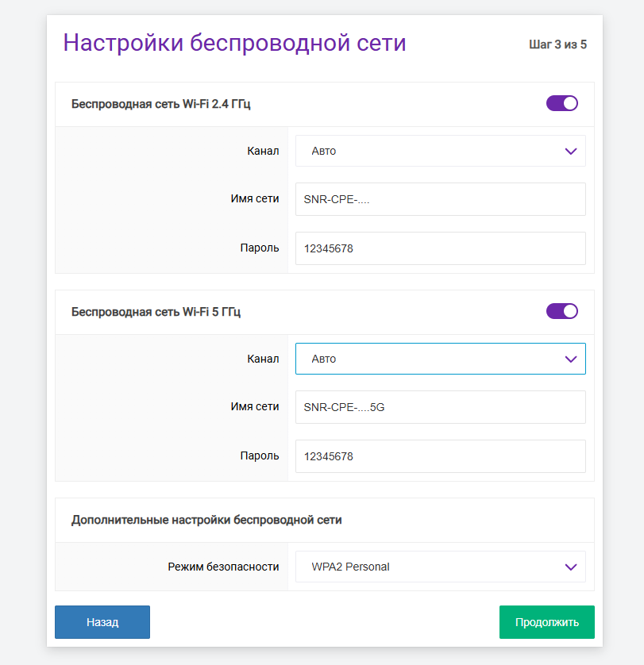Viewport: 644px width, 665px height.
Task: Click the Пароль field under Wi-Fi 5 ГГц
Action: point(440,456)
